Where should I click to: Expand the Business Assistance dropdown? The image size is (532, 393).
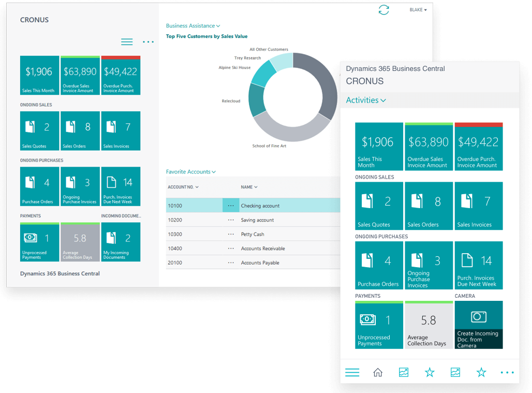193,26
